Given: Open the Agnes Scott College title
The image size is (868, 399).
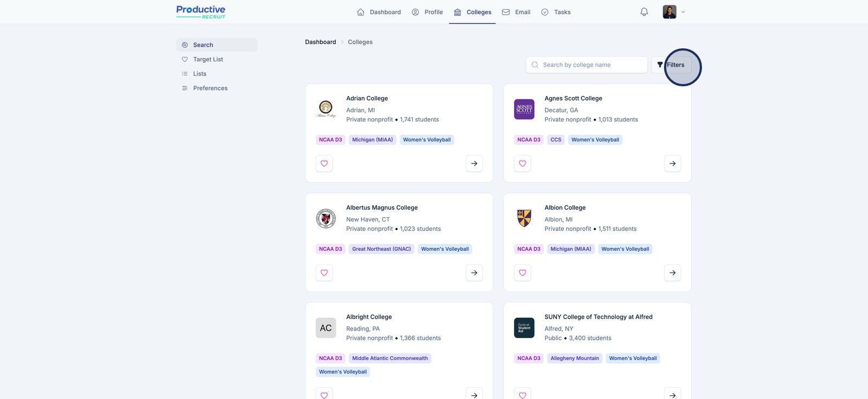Looking at the screenshot, I should [573, 98].
